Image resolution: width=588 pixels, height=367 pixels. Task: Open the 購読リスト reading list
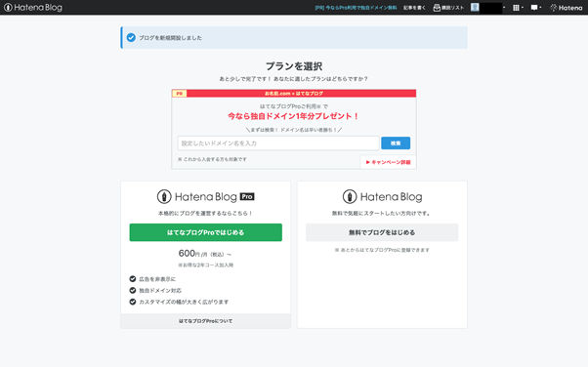448,8
